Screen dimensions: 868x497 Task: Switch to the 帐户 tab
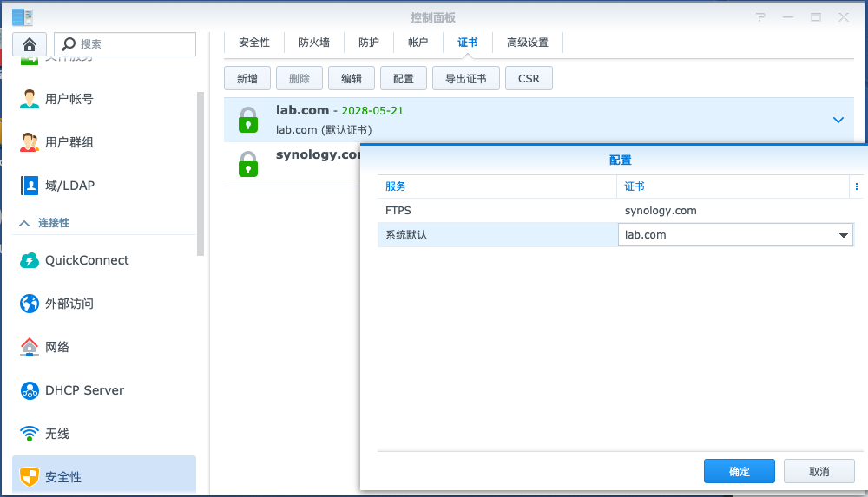click(x=418, y=43)
